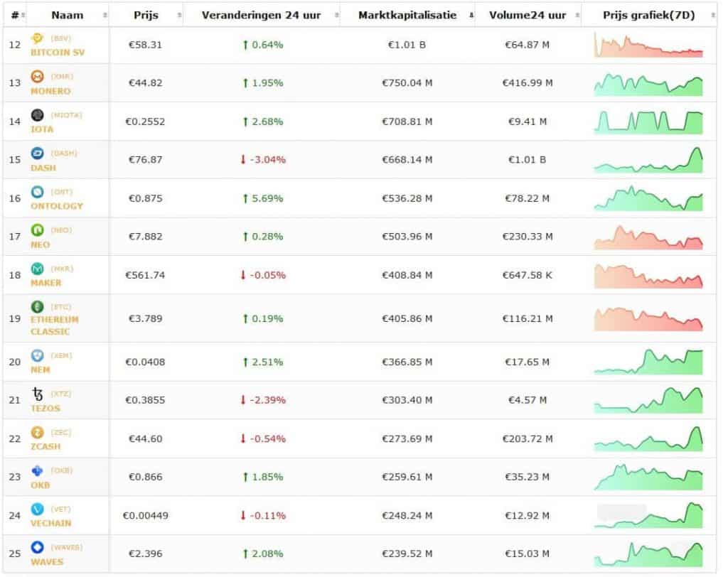
Task: Click the Waves coin icon
Action: point(37,547)
